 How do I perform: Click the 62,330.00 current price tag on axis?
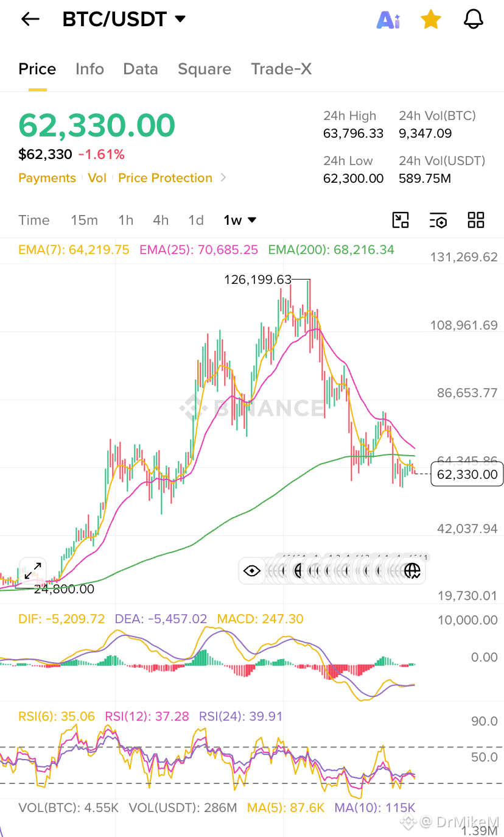click(467, 474)
